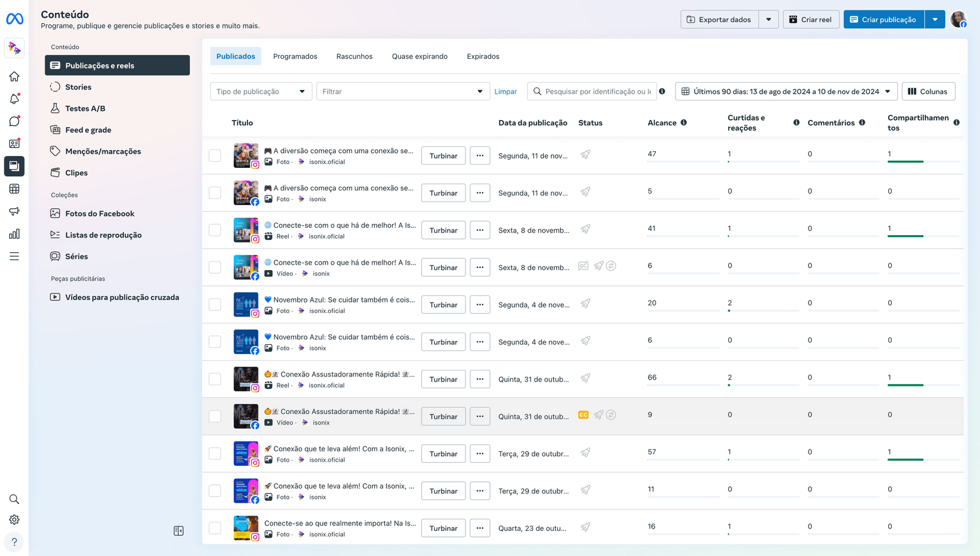
Task: Switch to the Programados tab
Action: (295, 56)
